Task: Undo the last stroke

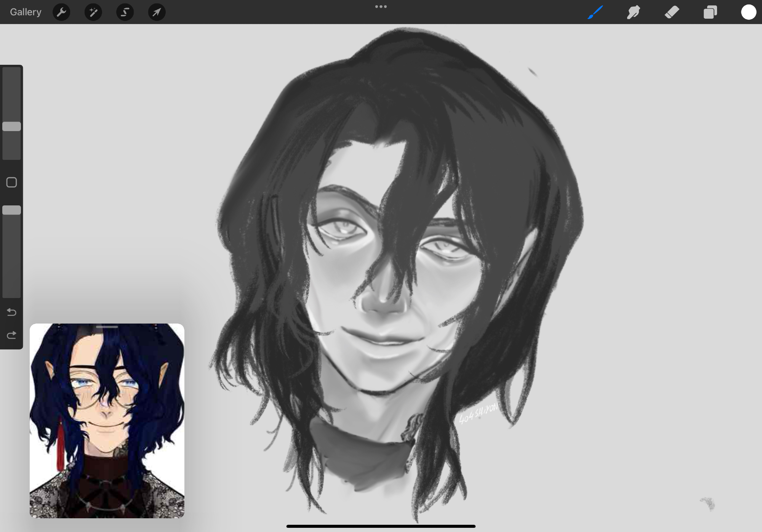Action: (11, 312)
